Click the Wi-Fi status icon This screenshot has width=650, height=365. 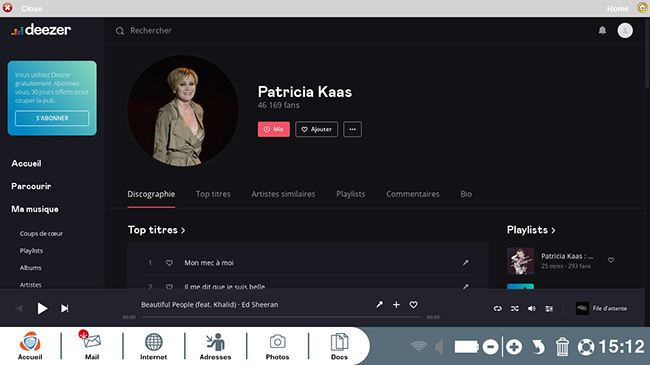[x=419, y=346]
